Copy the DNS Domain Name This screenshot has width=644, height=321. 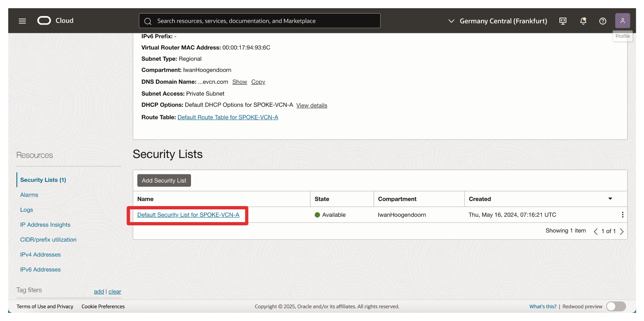pos(258,82)
